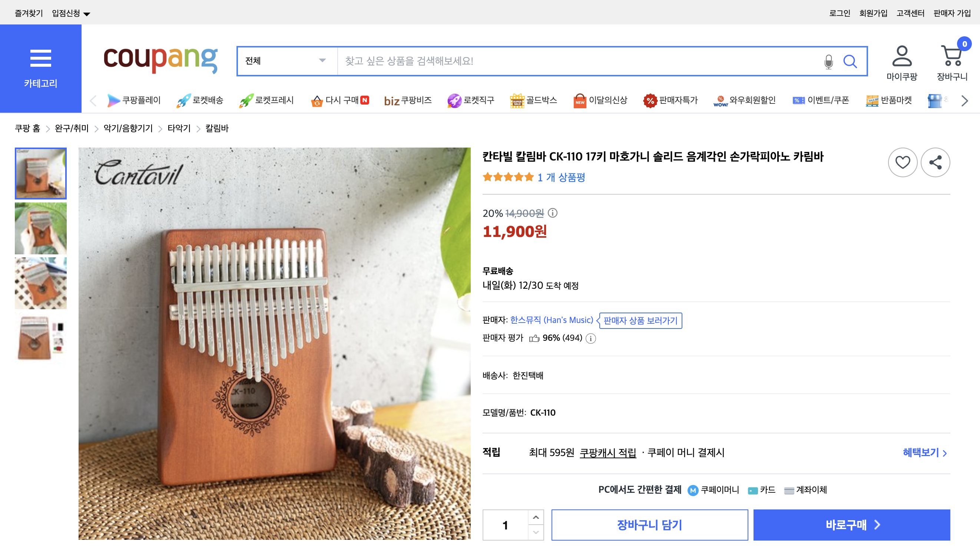Select the second product thumbnail image
980x548 pixels.
coord(40,228)
